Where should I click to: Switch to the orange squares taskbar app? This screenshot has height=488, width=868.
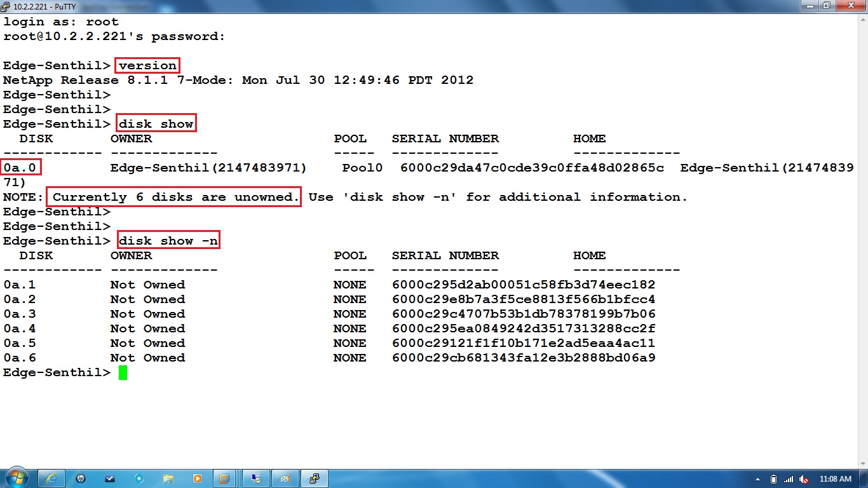coord(224,478)
